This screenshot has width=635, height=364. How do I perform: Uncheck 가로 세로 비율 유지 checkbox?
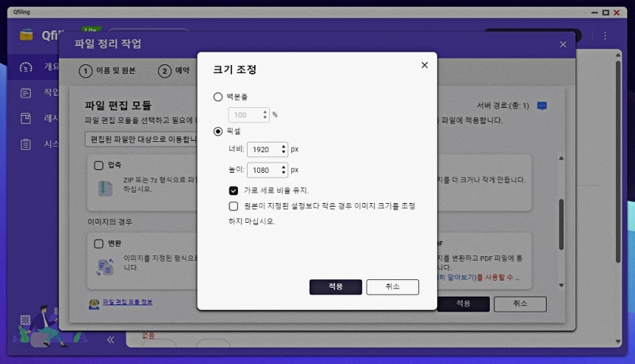click(x=233, y=190)
